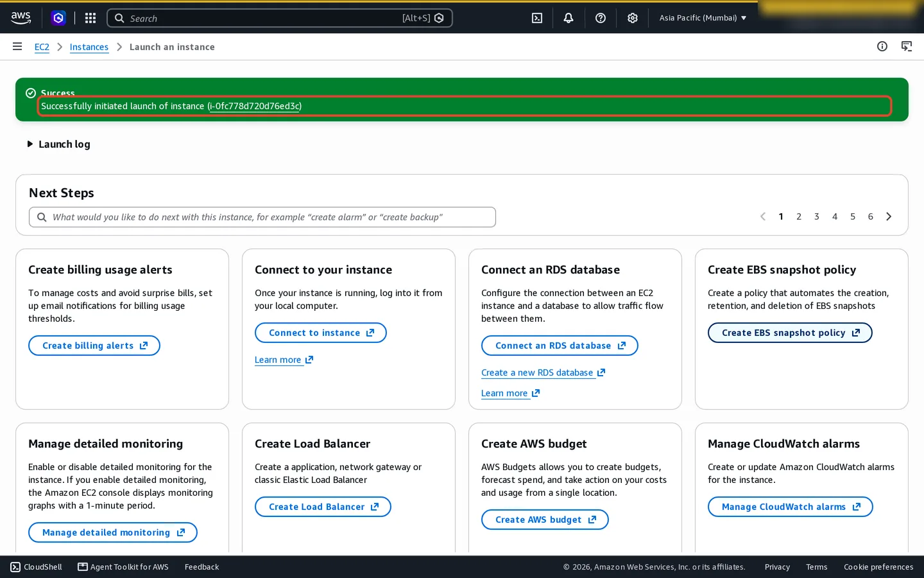Open the notifications bell

pyautogui.click(x=569, y=18)
